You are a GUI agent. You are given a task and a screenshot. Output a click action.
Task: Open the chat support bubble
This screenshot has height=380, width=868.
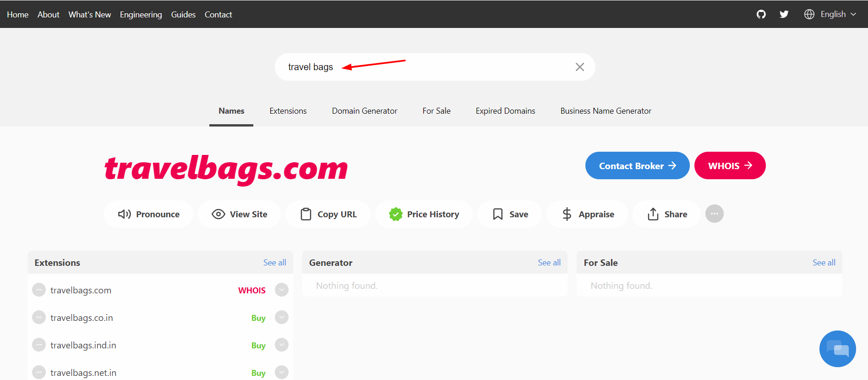tap(837, 349)
